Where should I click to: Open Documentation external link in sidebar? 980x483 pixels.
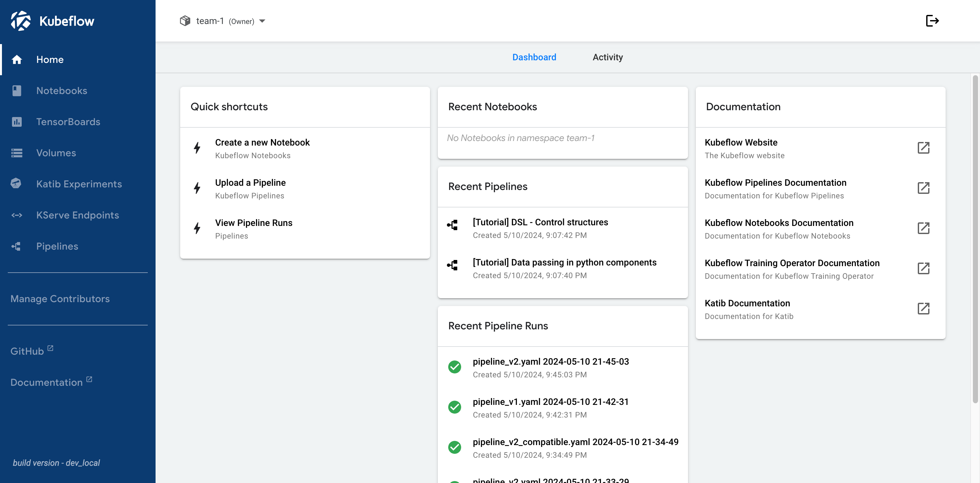[x=52, y=382]
